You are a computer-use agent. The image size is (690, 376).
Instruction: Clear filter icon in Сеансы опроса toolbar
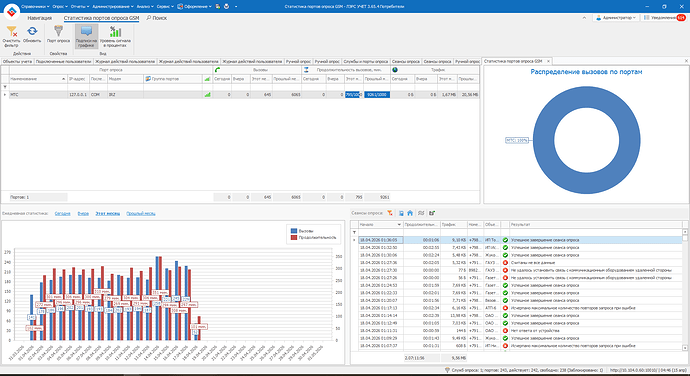pyautogui.click(x=390, y=213)
